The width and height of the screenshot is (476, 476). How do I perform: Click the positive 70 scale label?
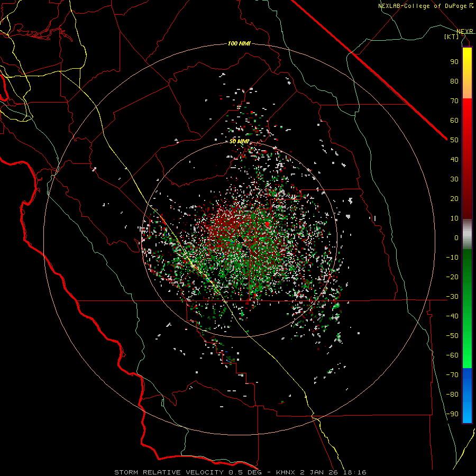(x=454, y=101)
